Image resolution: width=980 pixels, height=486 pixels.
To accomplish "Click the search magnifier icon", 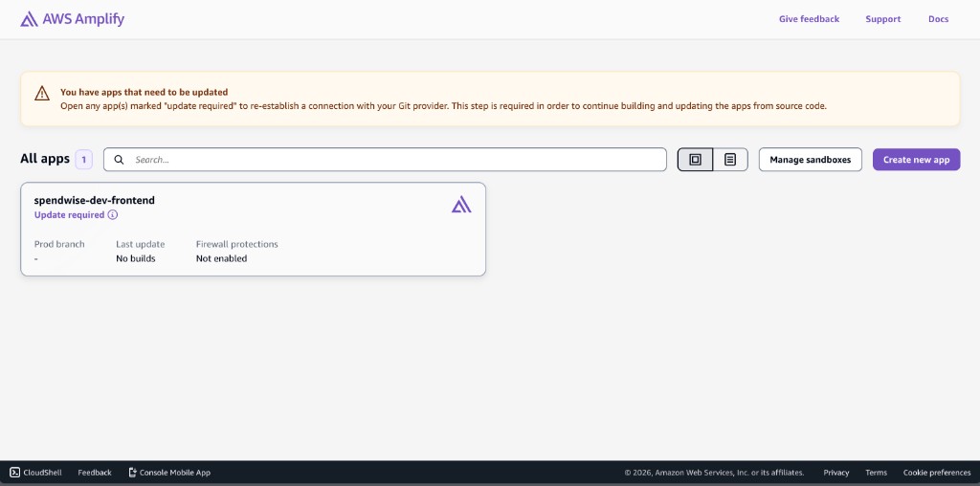I will (119, 160).
